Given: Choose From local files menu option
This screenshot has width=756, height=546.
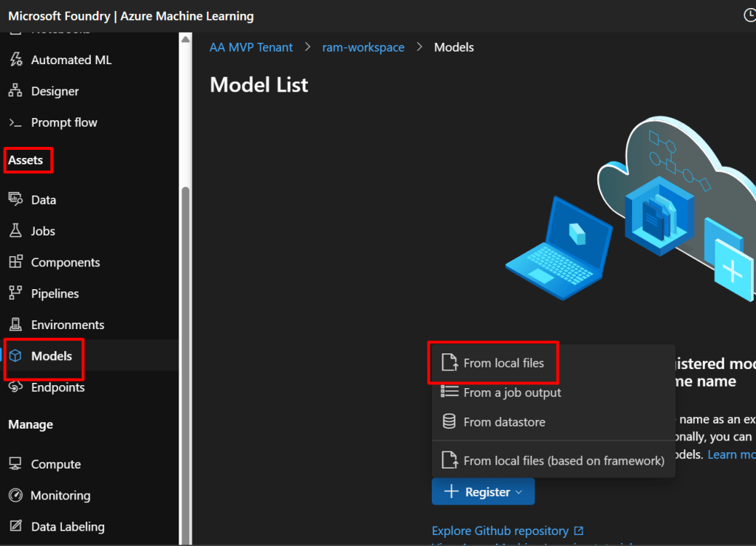Looking at the screenshot, I should tap(503, 363).
